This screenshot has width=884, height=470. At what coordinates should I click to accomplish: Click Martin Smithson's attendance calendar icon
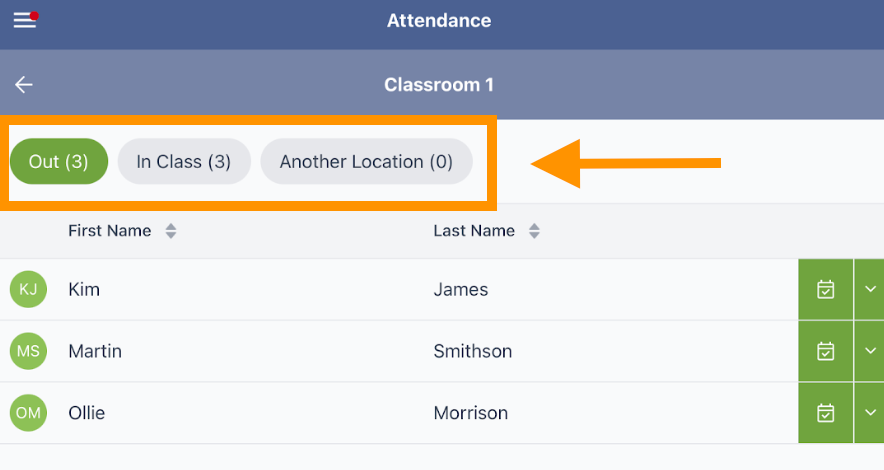(825, 351)
